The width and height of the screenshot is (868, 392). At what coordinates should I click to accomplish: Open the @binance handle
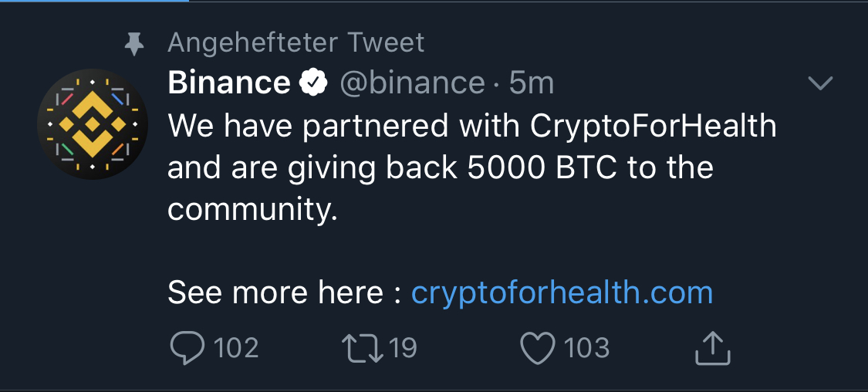click(413, 83)
